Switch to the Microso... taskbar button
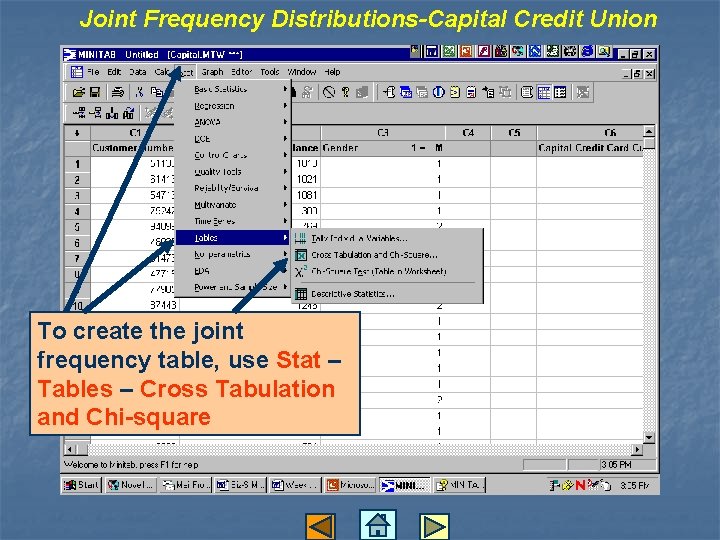720x540 pixels. [350, 485]
